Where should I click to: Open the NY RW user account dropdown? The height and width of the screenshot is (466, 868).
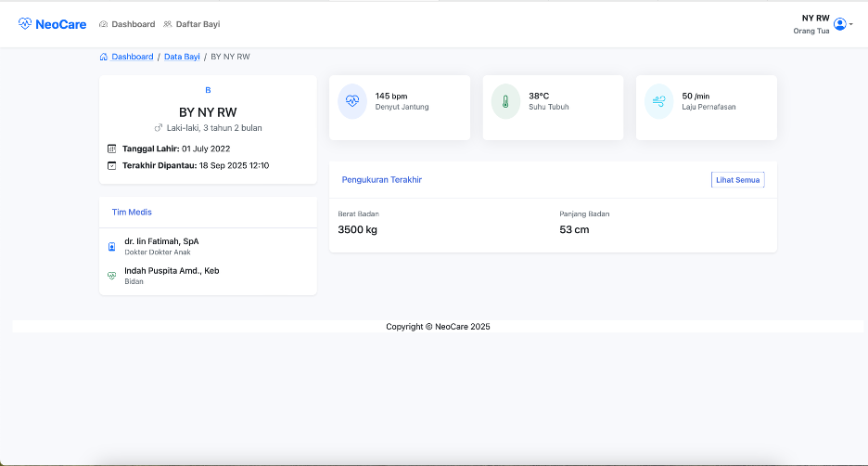click(x=823, y=24)
